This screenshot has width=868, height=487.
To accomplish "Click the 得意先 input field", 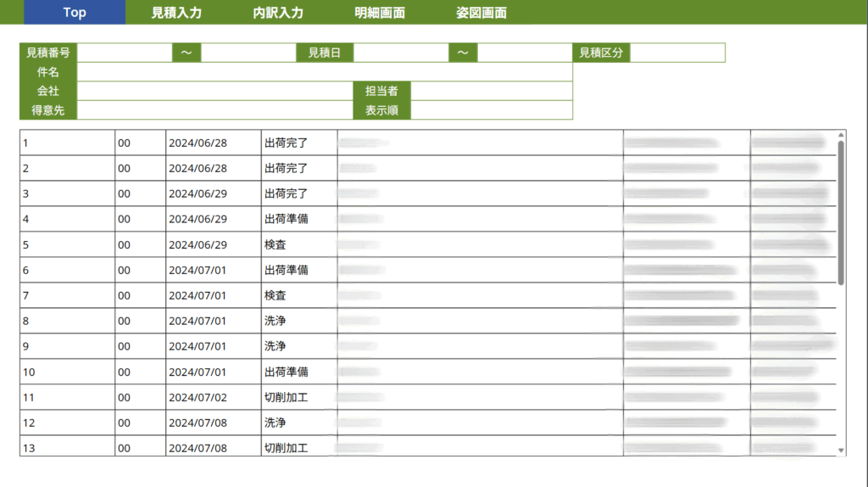I will point(214,110).
